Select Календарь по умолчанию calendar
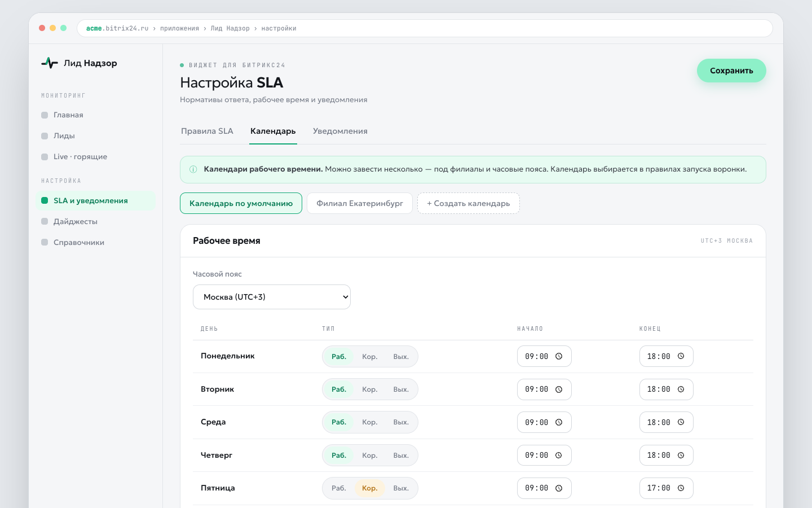 pos(241,203)
